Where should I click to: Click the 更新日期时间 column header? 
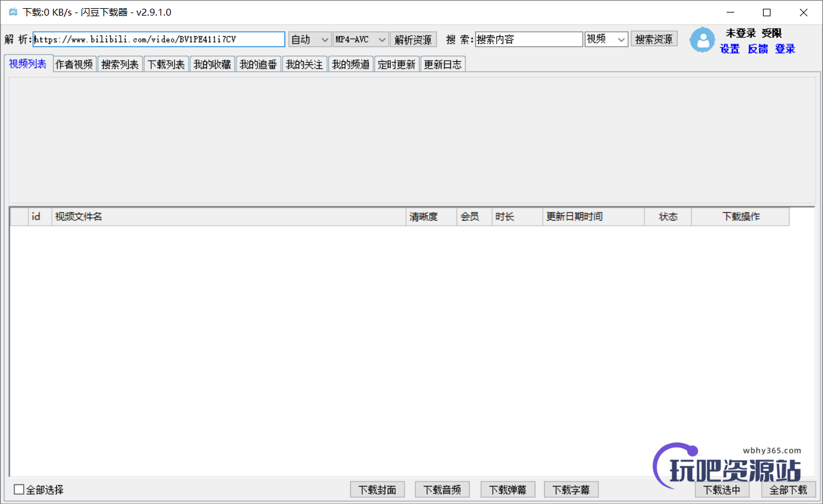tap(593, 216)
